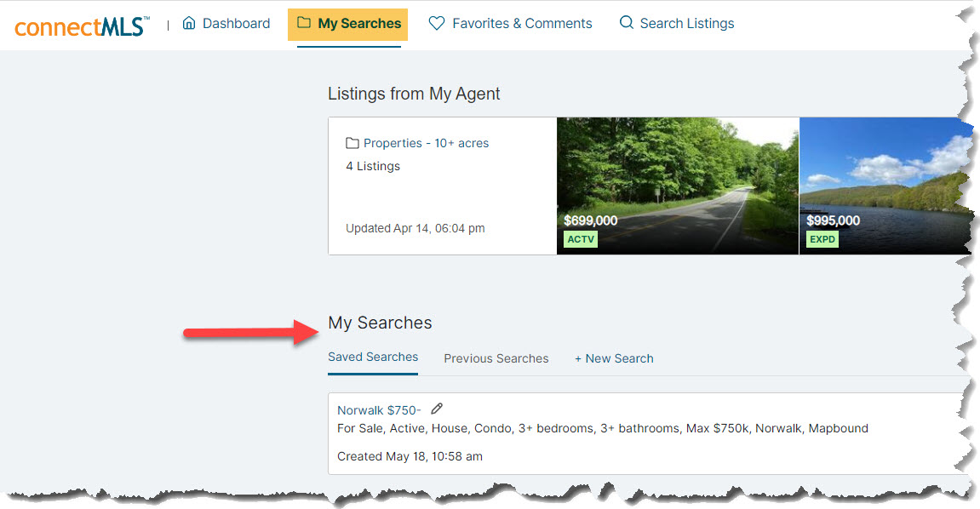980x509 pixels.
Task: Click the Favorites heart icon
Action: pos(436,23)
